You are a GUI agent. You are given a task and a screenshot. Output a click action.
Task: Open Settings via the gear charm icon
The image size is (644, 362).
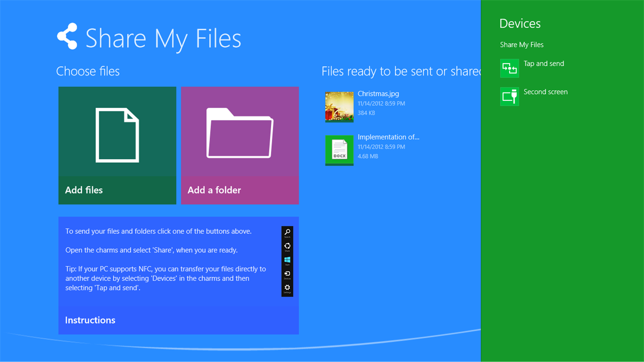click(x=287, y=287)
